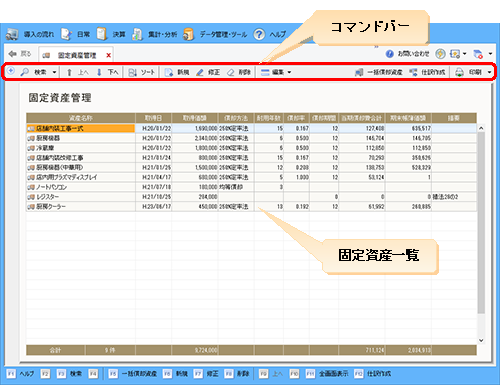
Task: Move row down with 下へ
Action: pos(107,72)
